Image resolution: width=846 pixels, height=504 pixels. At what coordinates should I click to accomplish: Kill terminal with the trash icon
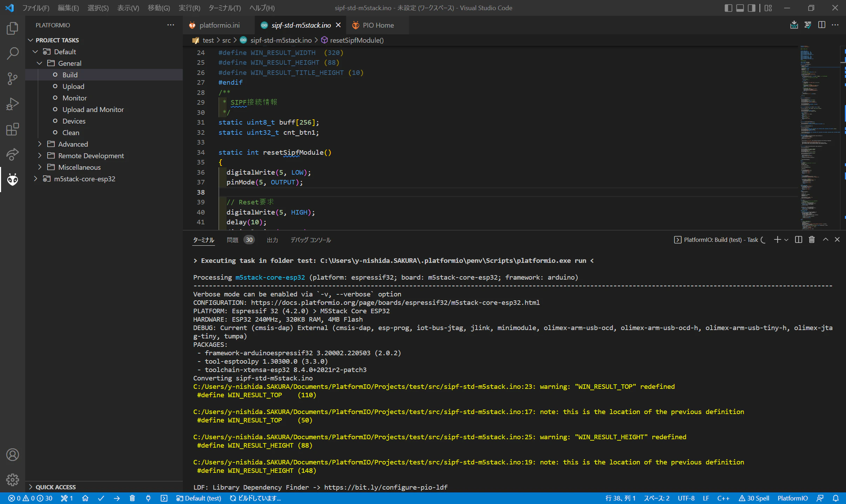(x=812, y=240)
